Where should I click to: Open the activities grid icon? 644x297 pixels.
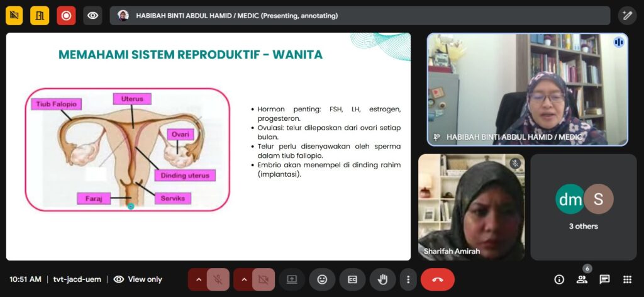click(627, 279)
